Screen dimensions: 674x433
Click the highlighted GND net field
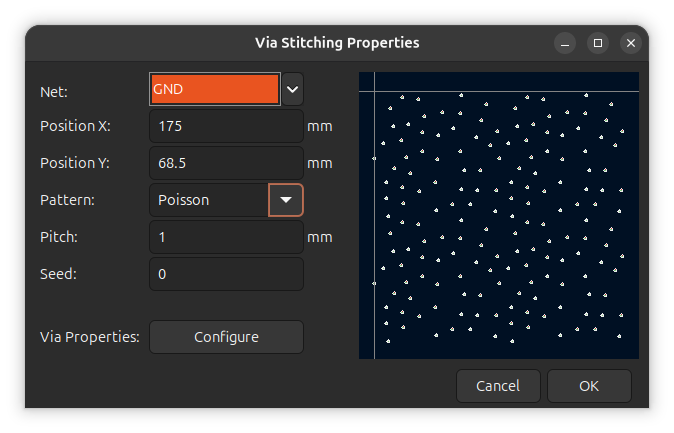click(x=215, y=89)
